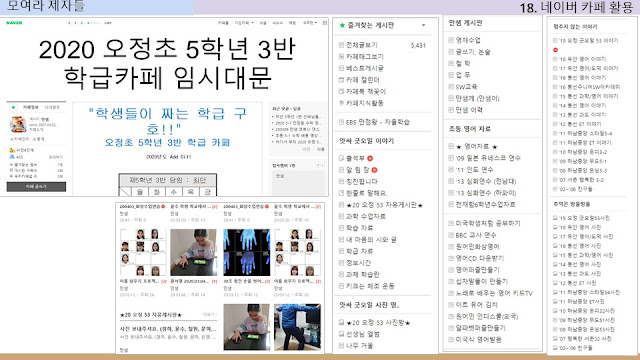The width and height of the screenshot is (640, 360).
Task: Click the board icon beside 영재수업
Action: coord(451,40)
